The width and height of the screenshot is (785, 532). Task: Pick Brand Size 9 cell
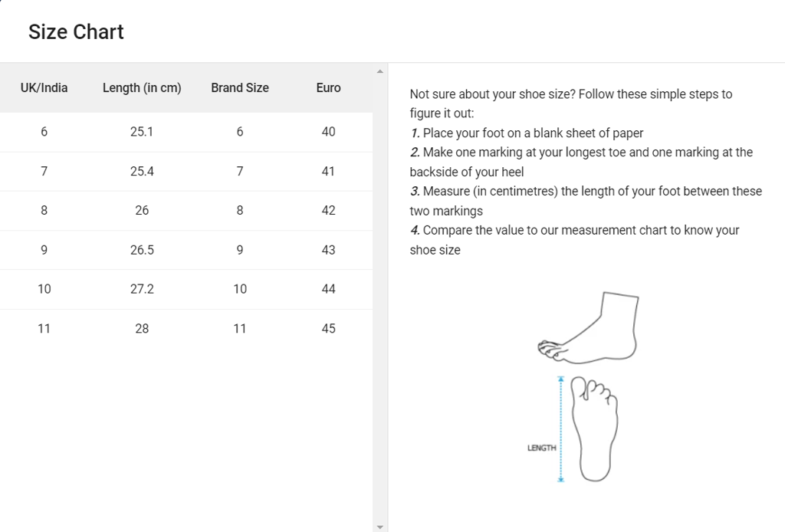point(240,250)
